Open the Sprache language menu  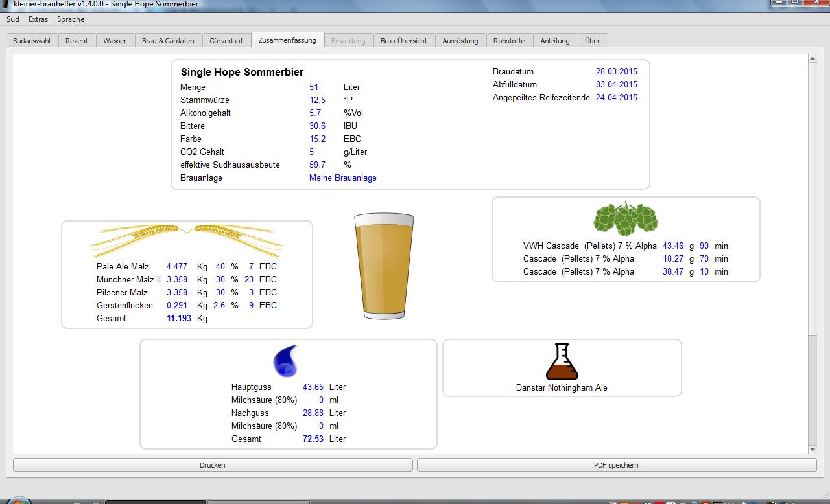71,19
